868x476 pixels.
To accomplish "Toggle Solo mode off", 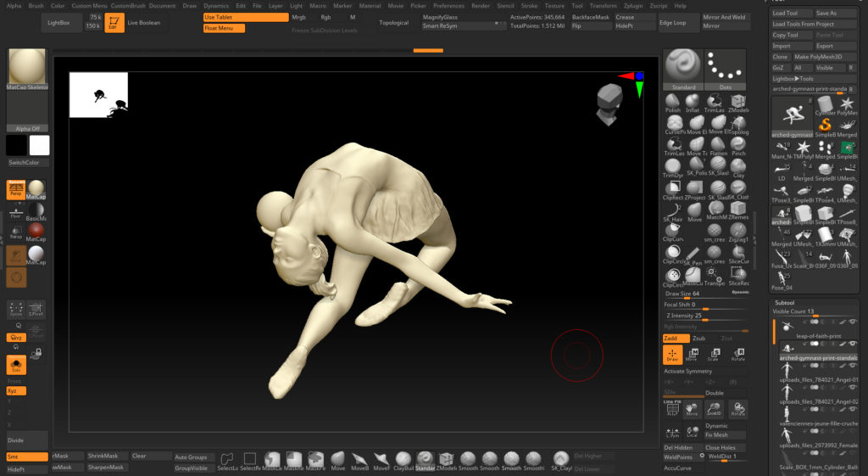I will click(15, 365).
